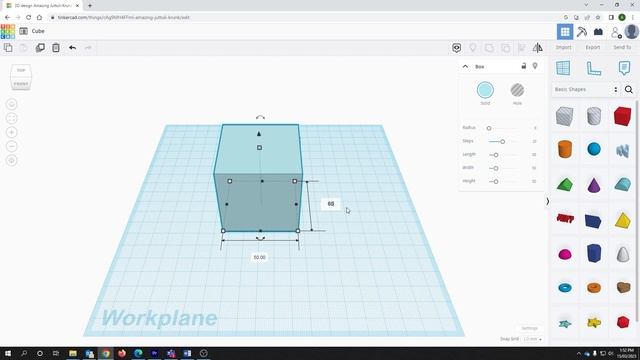Select the Workplane tool icon
The height and width of the screenshot is (360, 640).
click(x=563, y=68)
